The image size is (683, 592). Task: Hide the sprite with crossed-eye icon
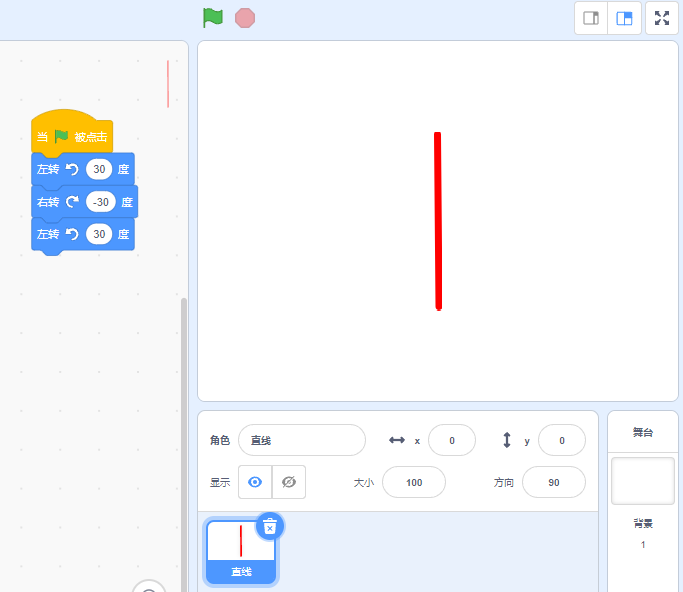point(289,482)
